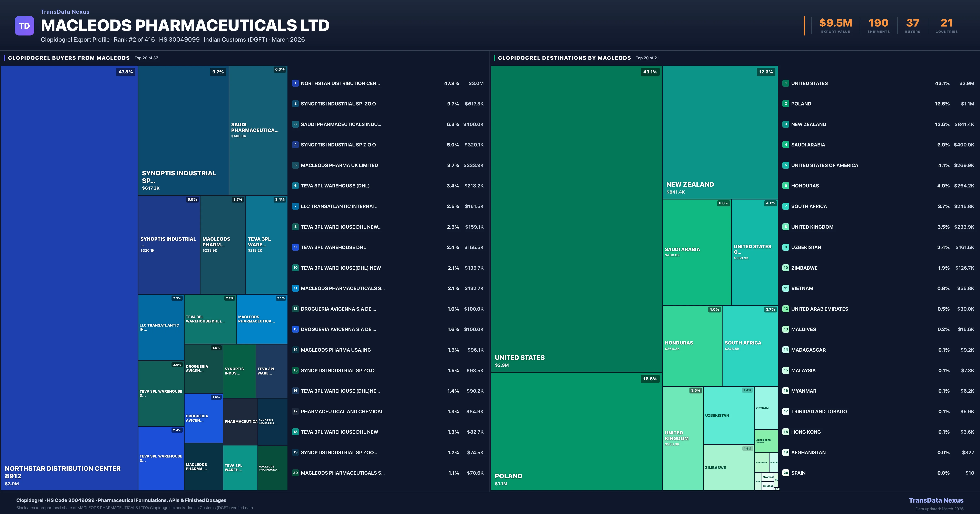Click rank badge 7 beside South Africa
980x514 pixels.
click(786, 206)
